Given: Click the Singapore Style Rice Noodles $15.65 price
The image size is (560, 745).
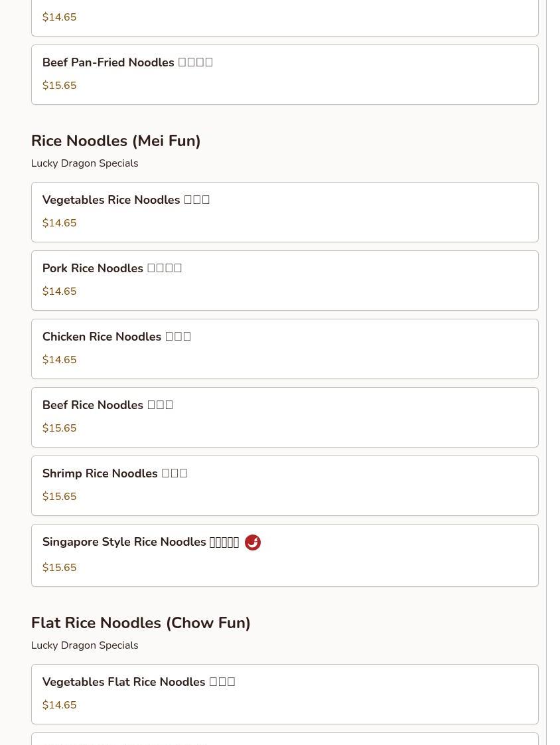Looking at the screenshot, I should (59, 568).
